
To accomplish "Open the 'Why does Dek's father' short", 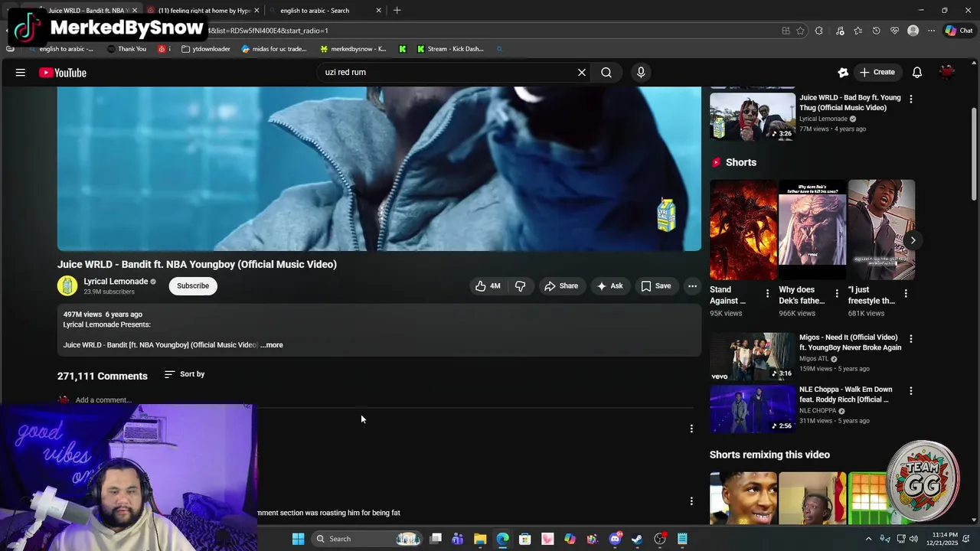I will click(x=812, y=230).
